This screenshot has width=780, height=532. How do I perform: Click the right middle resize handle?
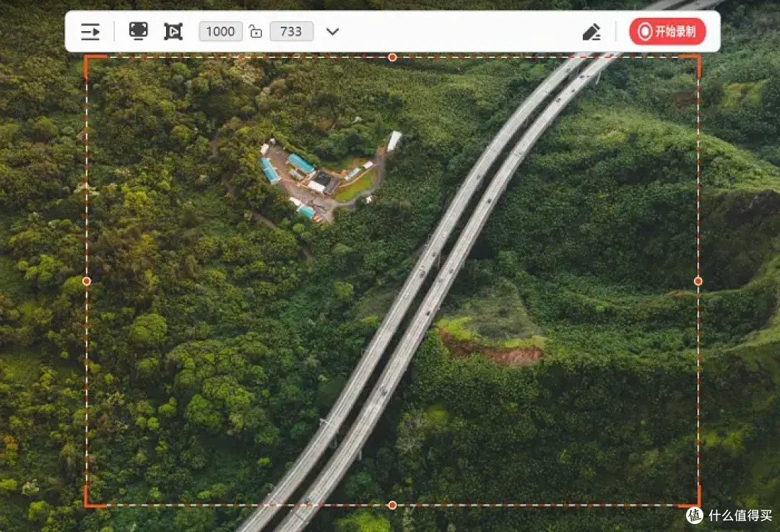tap(698, 282)
